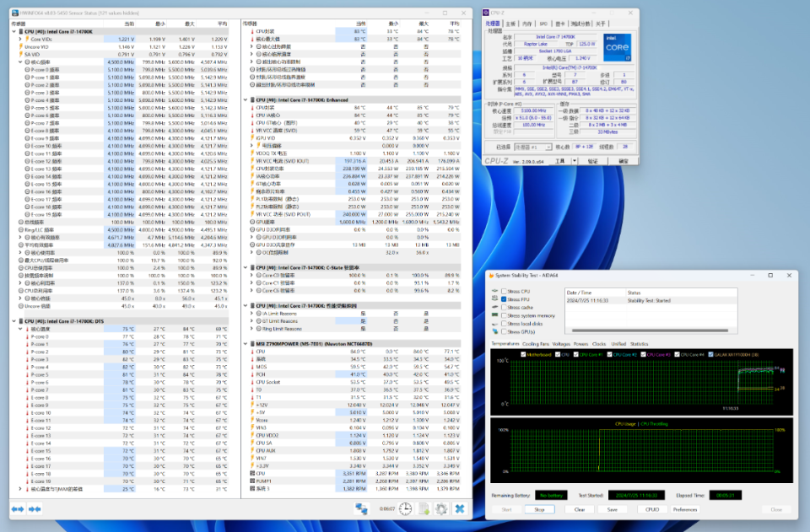Collapse the CPU [#0] DTS sensor group
810x532 pixels.
[14, 321]
